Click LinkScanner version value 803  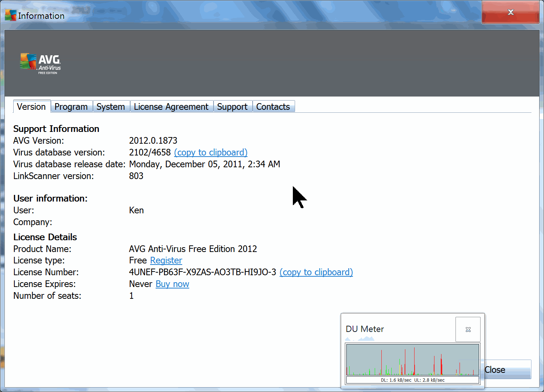point(136,176)
